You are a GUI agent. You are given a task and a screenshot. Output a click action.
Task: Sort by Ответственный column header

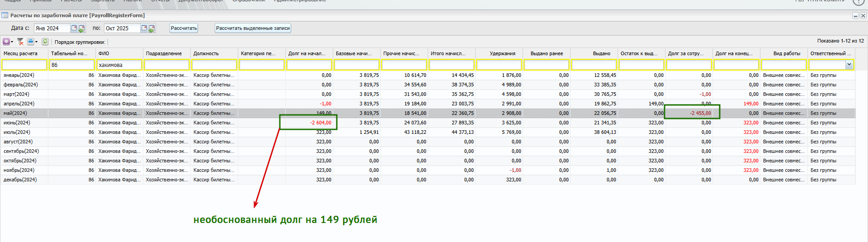(831, 53)
